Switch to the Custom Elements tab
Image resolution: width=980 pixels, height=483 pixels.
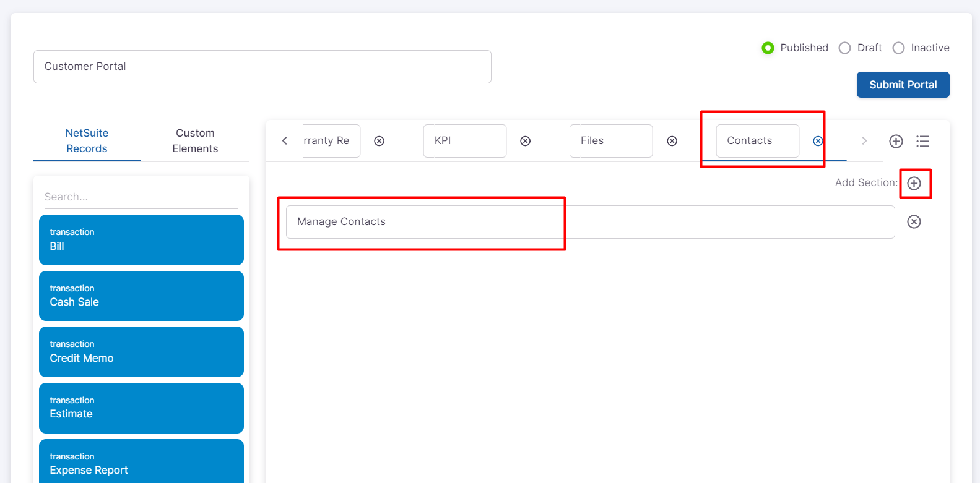[195, 141]
